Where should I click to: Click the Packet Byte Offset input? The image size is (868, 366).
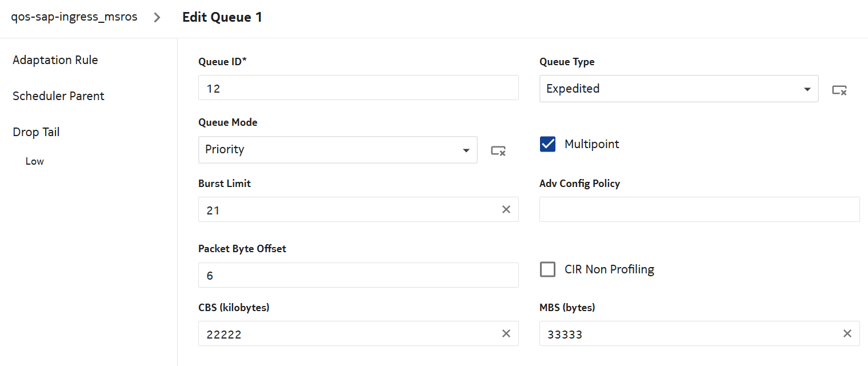tap(358, 275)
